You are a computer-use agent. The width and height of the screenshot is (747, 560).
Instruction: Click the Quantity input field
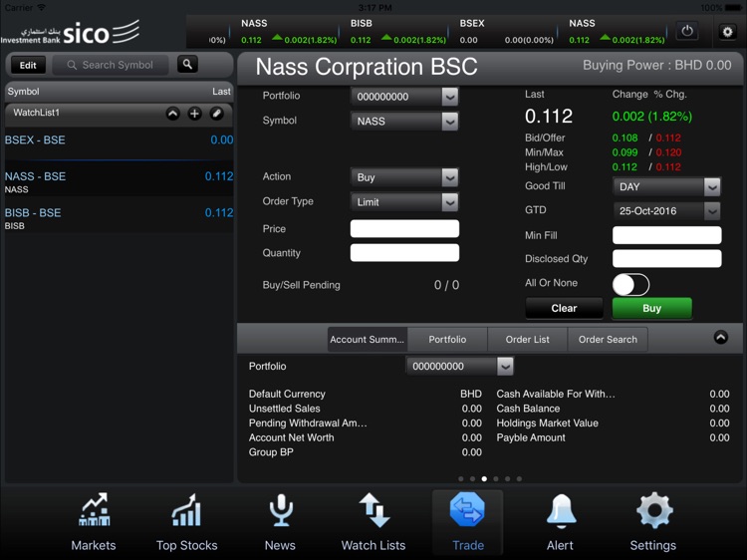404,252
